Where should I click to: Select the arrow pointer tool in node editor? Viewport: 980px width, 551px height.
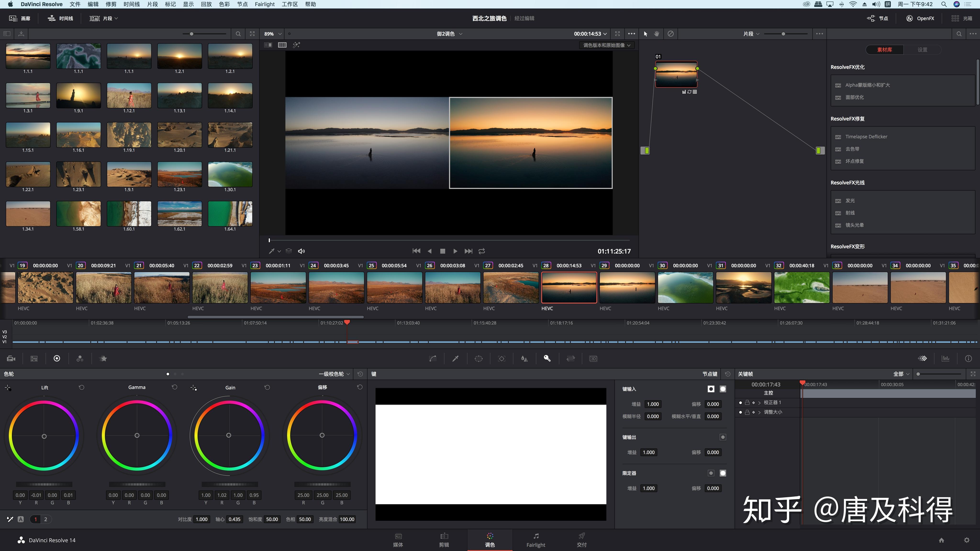point(645,34)
